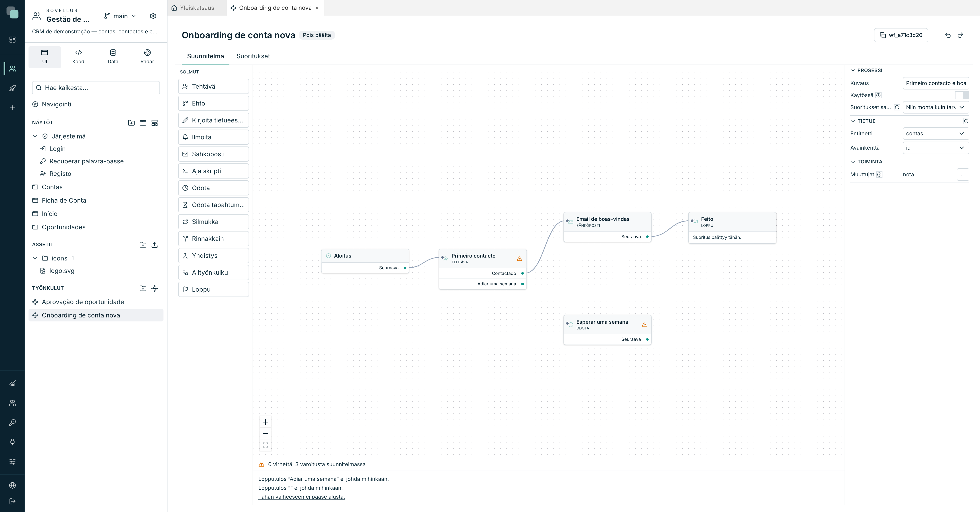Collapse the PROSESSI section
Image resolution: width=980 pixels, height=512 pixels.
tap(853, 70)
